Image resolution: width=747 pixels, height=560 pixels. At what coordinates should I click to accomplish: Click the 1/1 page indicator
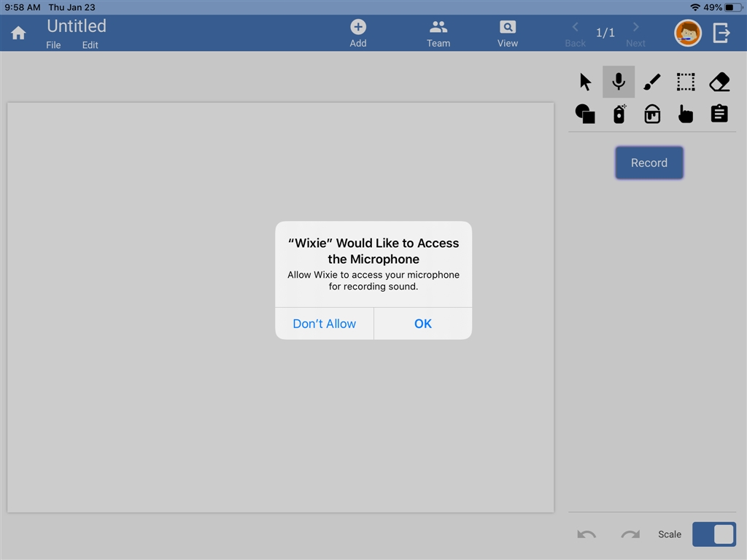(x=605, y=32)
